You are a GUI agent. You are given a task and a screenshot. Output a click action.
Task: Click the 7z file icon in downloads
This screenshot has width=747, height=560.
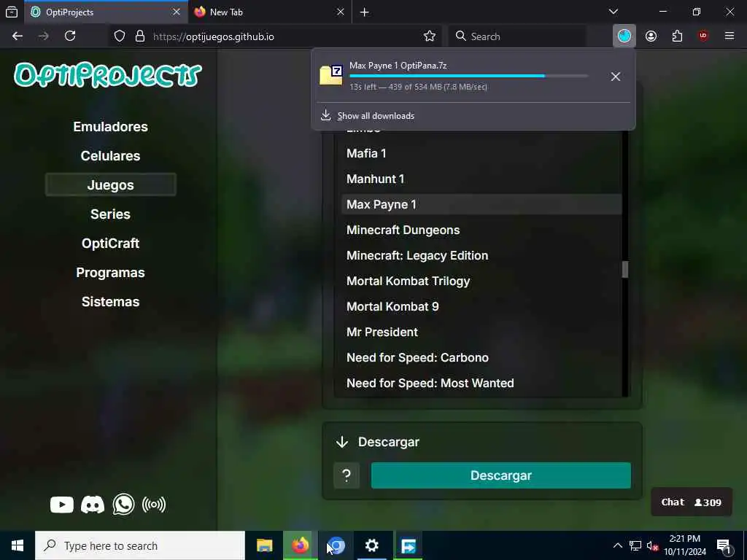tap(331, 75)
